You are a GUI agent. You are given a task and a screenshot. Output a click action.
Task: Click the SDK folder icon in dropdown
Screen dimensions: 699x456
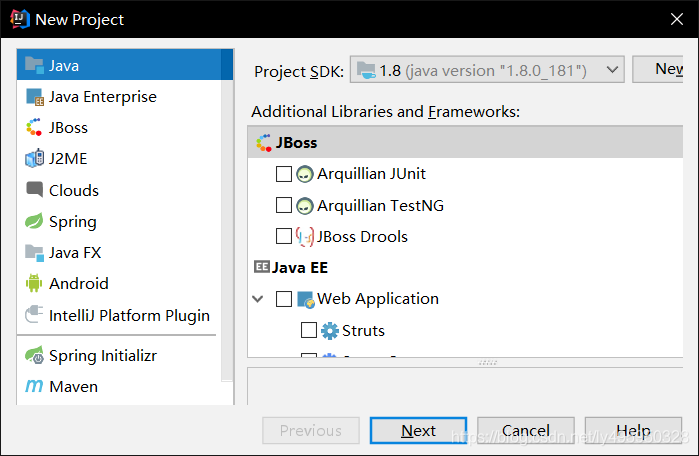tap(366, 70)
